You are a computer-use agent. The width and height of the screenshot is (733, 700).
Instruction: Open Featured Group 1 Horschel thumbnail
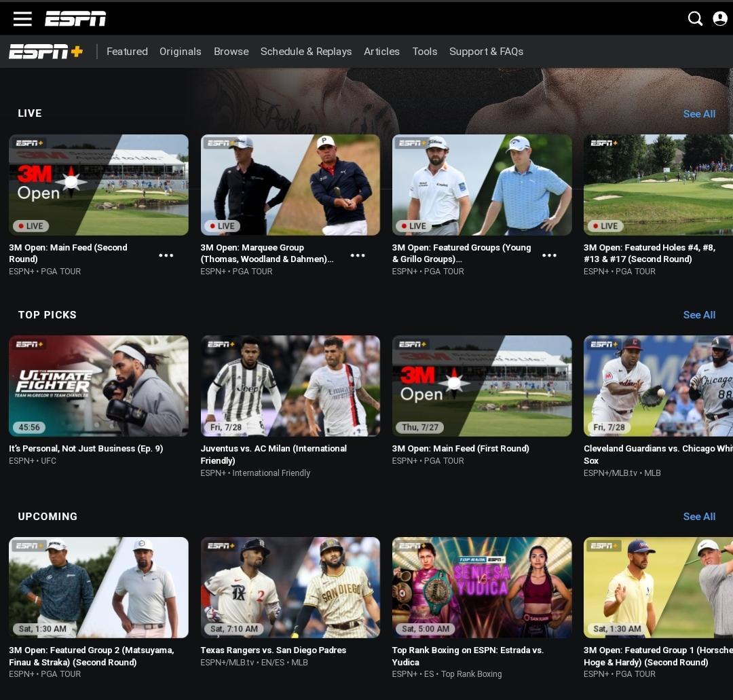tap(658, 588)
